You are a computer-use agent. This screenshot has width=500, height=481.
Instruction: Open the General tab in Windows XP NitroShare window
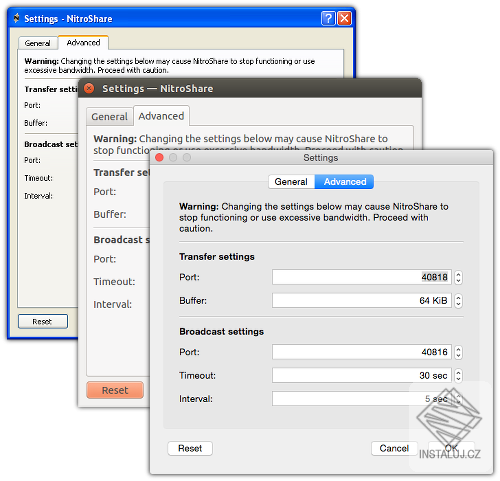pyautogui.click(x=38, y=43)
